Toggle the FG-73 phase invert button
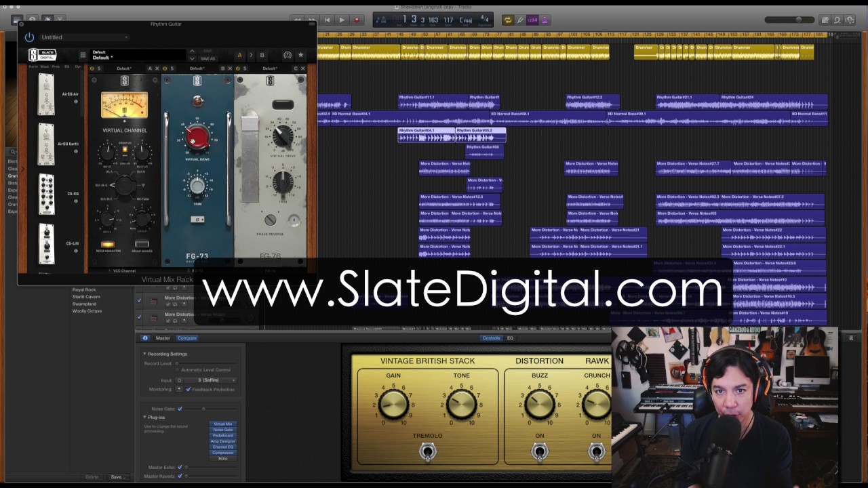The image size is (868, 488). point(197,219)
